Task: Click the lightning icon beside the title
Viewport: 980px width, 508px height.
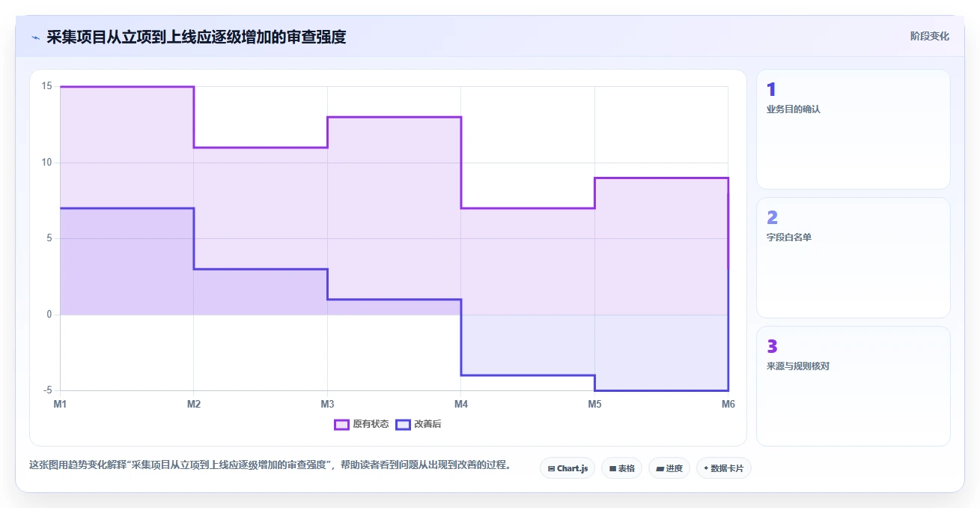Action: 35,37
